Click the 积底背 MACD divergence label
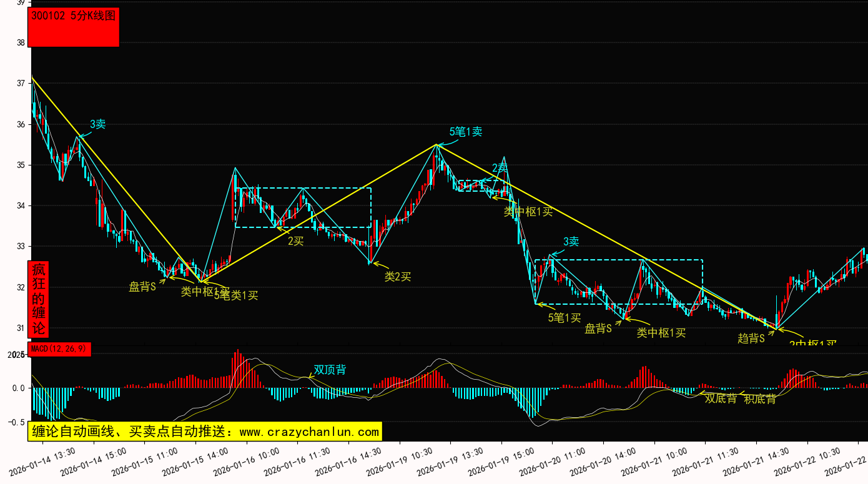Viewport: 868px width, 484px height. pos(760,398)
